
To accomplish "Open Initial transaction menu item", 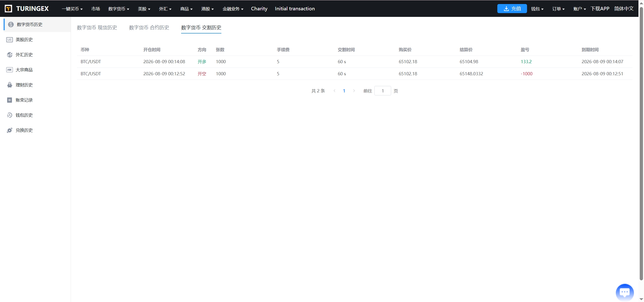I will click(x=295, y=9).
